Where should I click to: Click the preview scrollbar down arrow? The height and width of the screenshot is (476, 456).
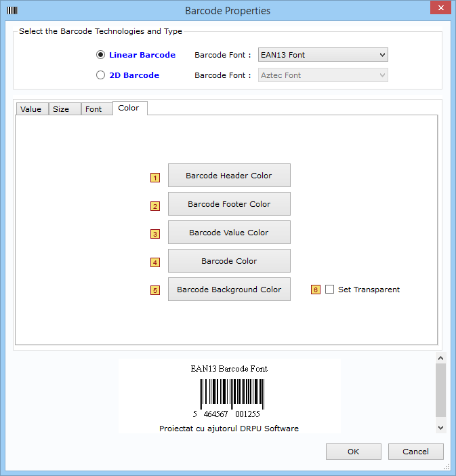[x=440, y=428]
